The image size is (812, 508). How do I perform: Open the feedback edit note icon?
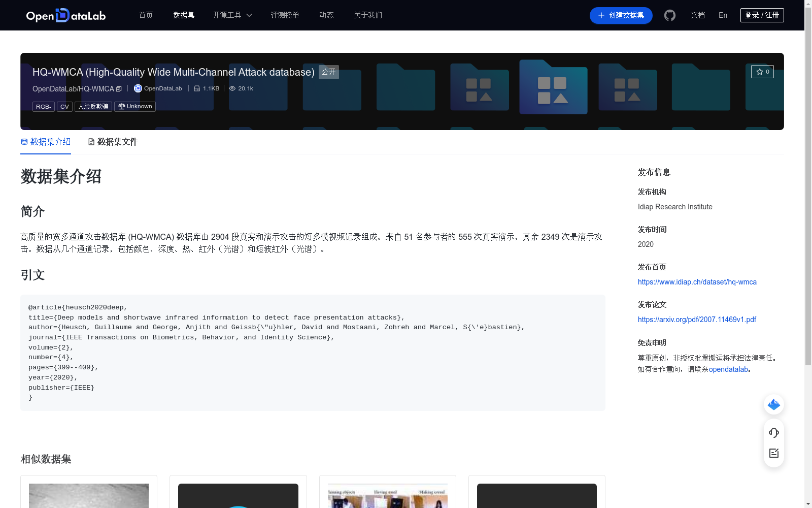774,453
